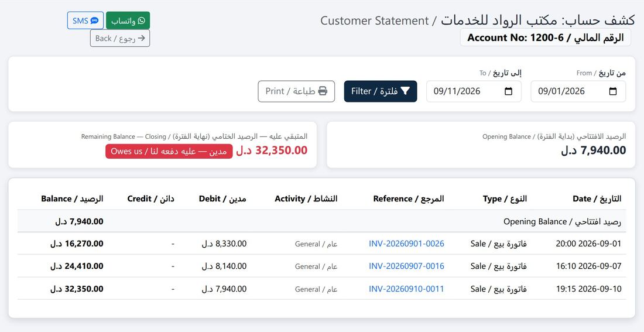This screenshot has width=644, height=332.
Task: Click the Account No 1200-6 label
Action: [546, 38]
